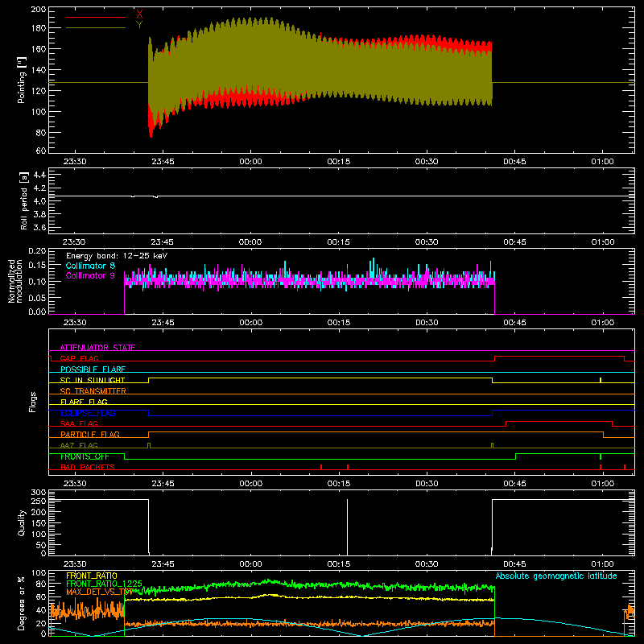
Task: Click the 23:30 tick label under the Flags plot
Action: click(75, 484)
